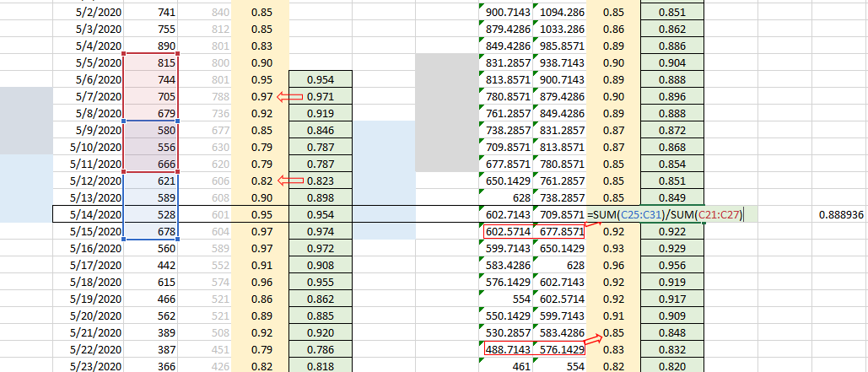The width and height of the screenshot is (868, 372).
Task: Select the cell with 985.8571
Action: pyautogui.click(x=559, y=46)
